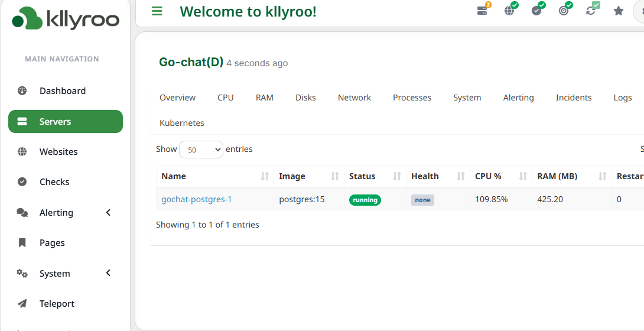The width and height of the screenshot is (644, 331).
Task: Toggle the hamburger menu icon
Action: [x=157, y=11]
